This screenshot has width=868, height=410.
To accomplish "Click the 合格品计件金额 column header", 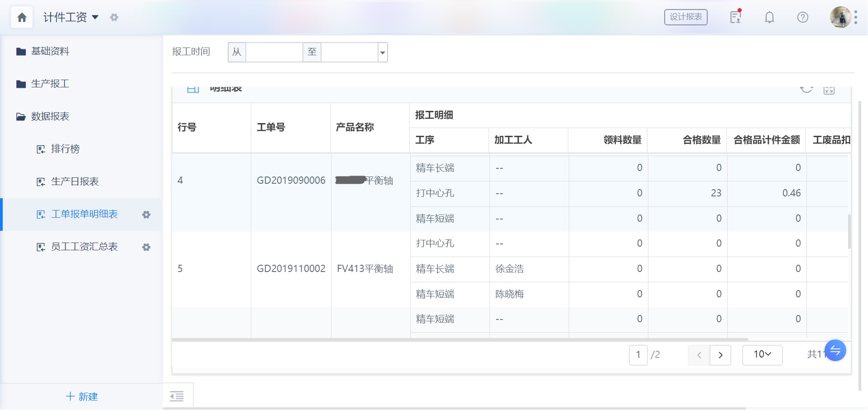I will (x=767, y=140).
